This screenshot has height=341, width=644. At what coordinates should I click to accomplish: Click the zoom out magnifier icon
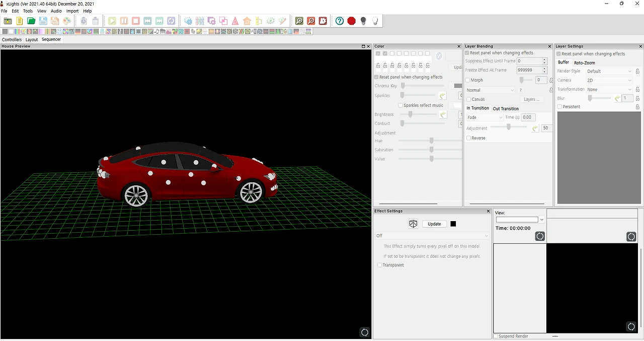pyautogui.click(x=311, y=21)
